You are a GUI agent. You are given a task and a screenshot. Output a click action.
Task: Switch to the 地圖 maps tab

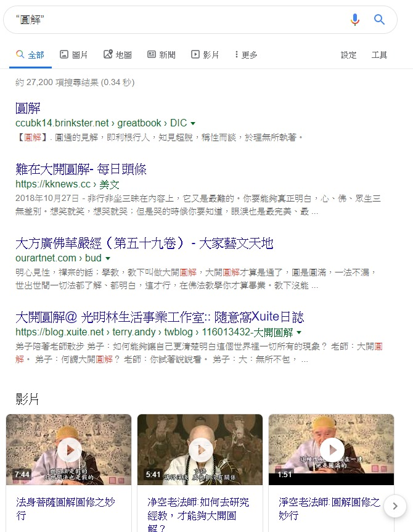pos(117,55)
